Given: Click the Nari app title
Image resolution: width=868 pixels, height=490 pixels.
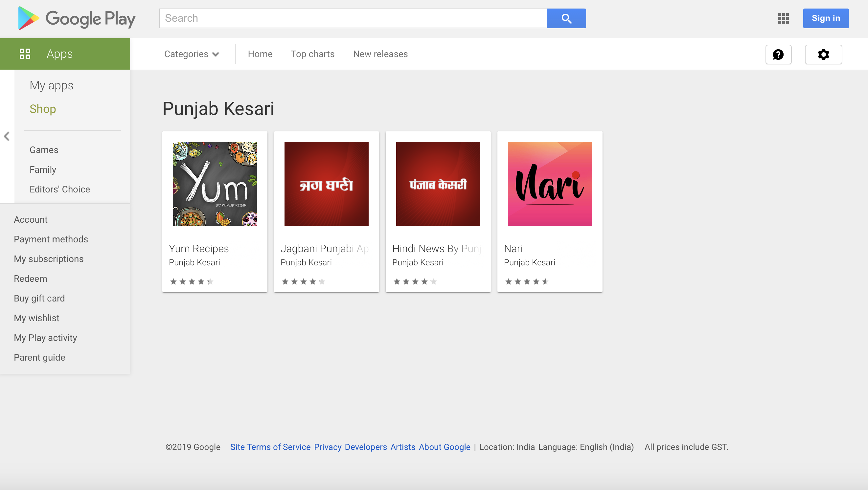Looking at the screenshot, I should (513, 249).
